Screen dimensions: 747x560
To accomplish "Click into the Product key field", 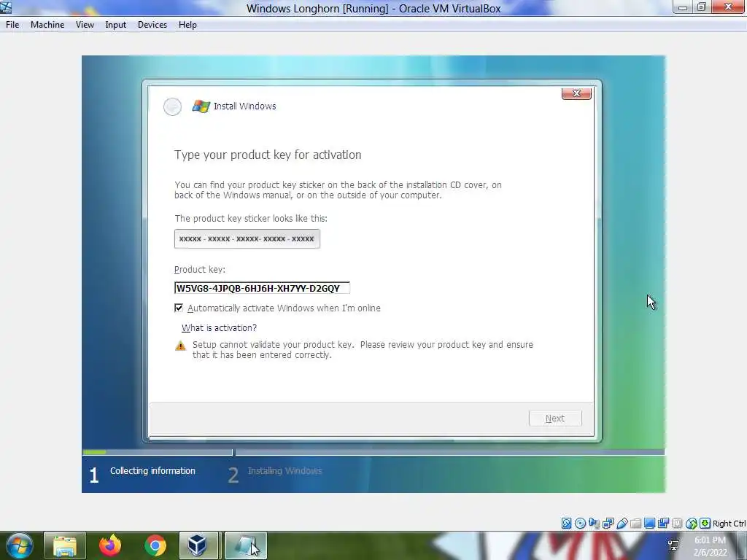I will [262, 288].
